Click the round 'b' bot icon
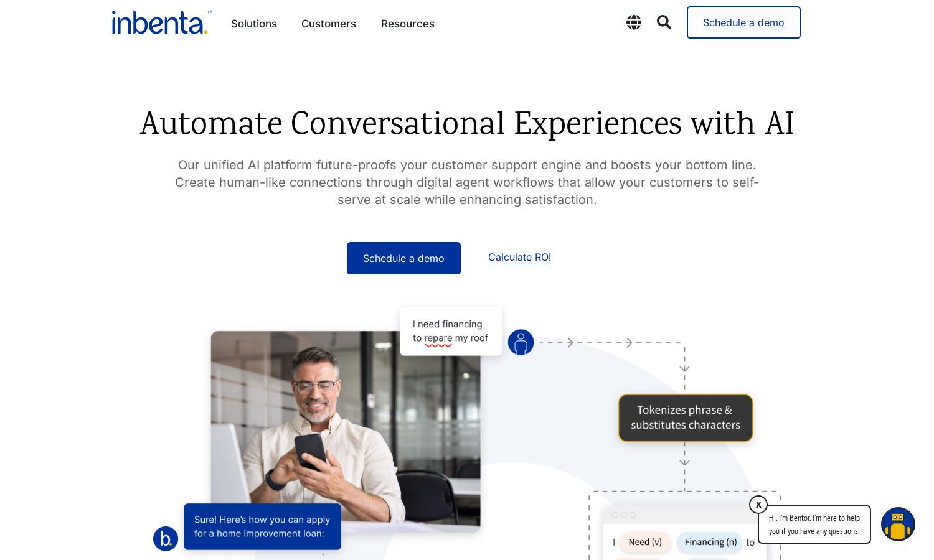Screen dimensions: 934x560 166,538
